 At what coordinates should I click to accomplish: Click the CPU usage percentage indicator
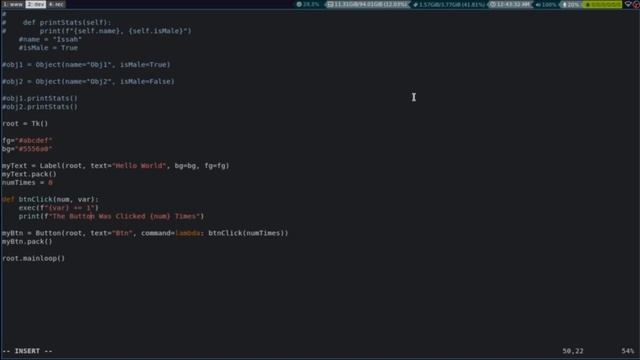(308, 4)
